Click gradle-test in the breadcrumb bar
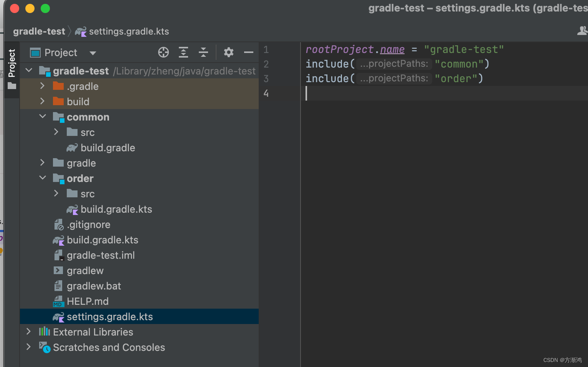This screenshot has height=367, width=588. pyautogui.click(x=39, y=31)
